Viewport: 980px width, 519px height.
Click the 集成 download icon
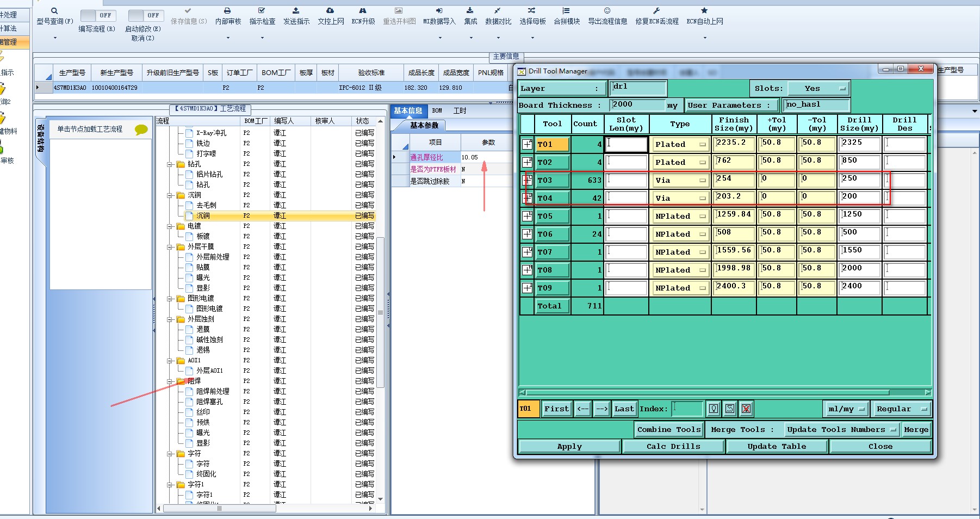470,11
